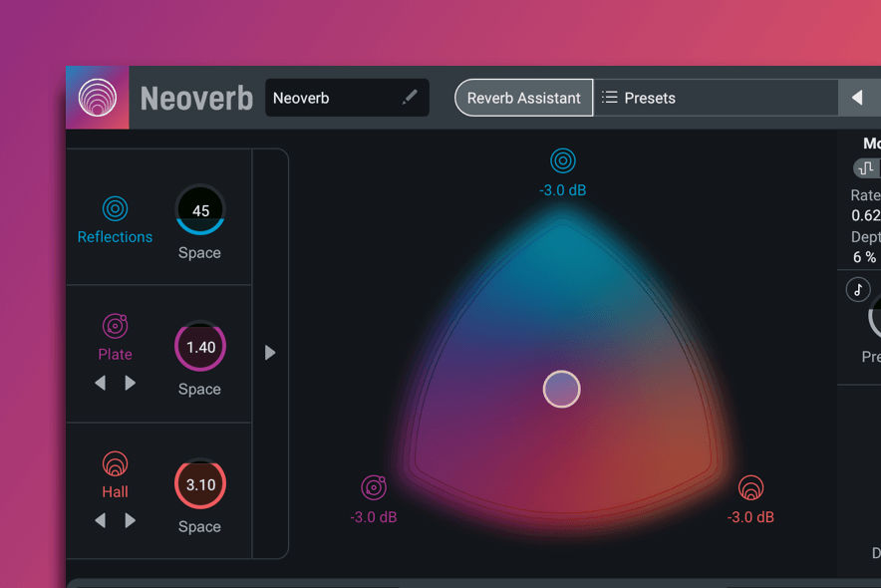Click the Neoverb spiral logo icon
The height and width of the screenshot is (588, 881).
pyautogui.click(x=98, y=98)
